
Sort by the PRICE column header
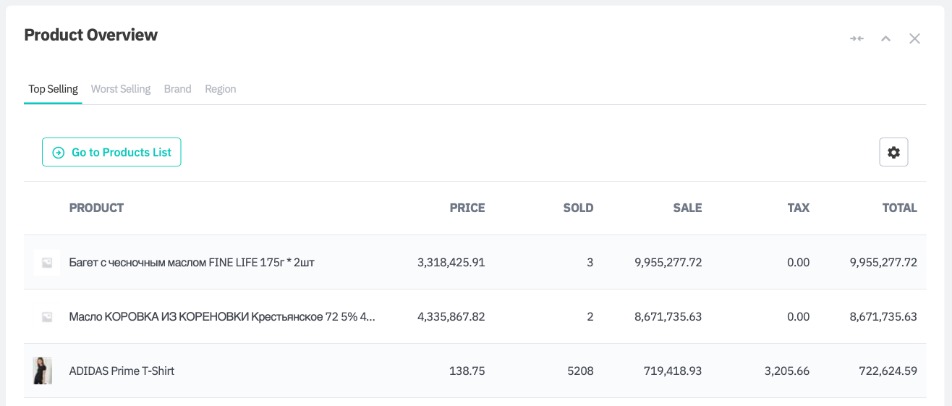coord(467,208)
